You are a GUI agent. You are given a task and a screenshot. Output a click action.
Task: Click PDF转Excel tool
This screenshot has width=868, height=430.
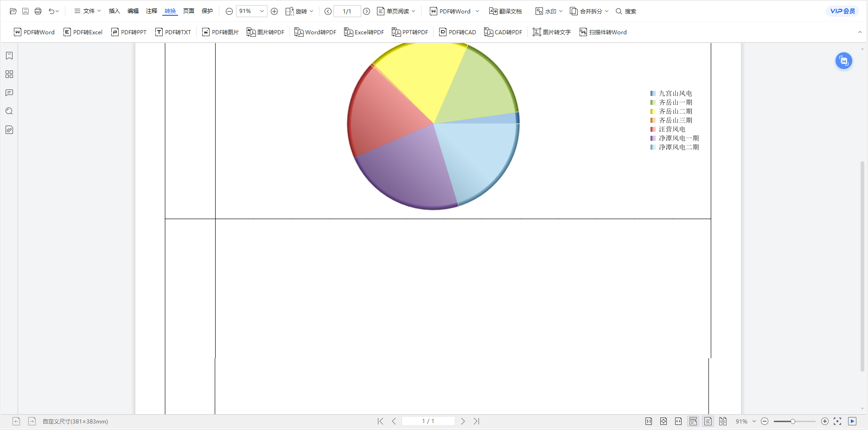[83, 32]
